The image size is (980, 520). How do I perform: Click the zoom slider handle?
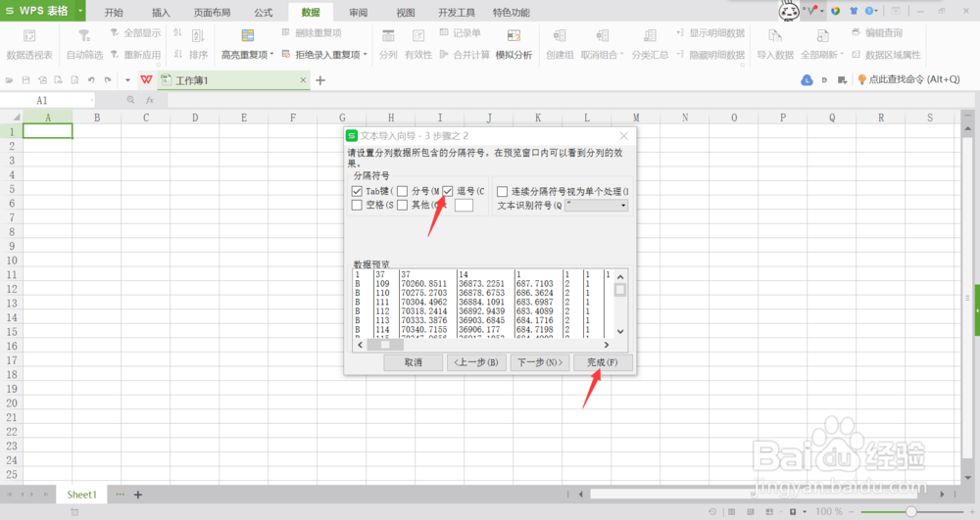click(911, 511)
